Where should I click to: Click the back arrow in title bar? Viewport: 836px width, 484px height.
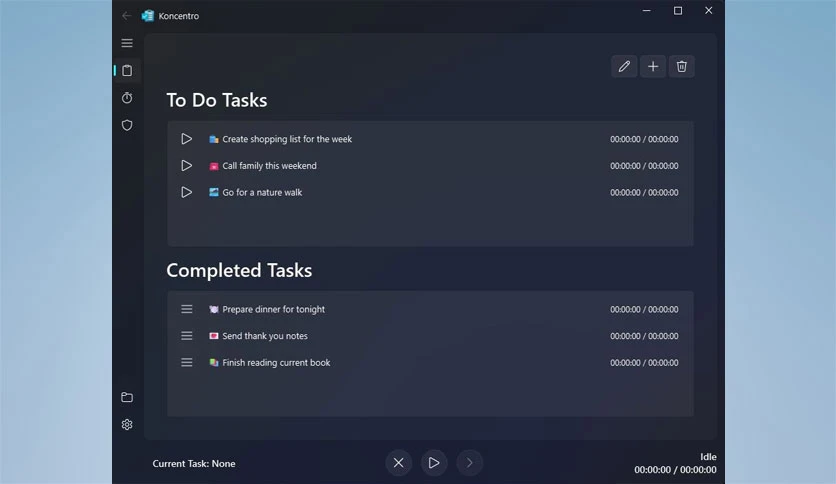pyautogui.click(x=126, y=16)
